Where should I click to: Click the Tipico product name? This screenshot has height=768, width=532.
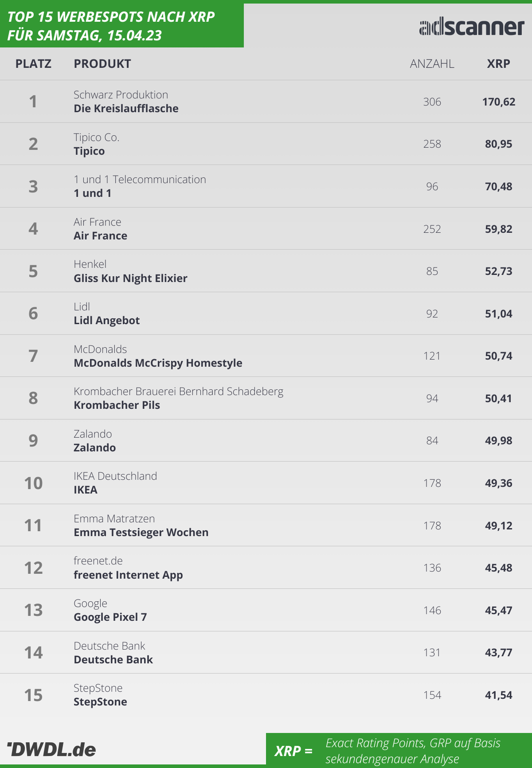click(89, 151)
